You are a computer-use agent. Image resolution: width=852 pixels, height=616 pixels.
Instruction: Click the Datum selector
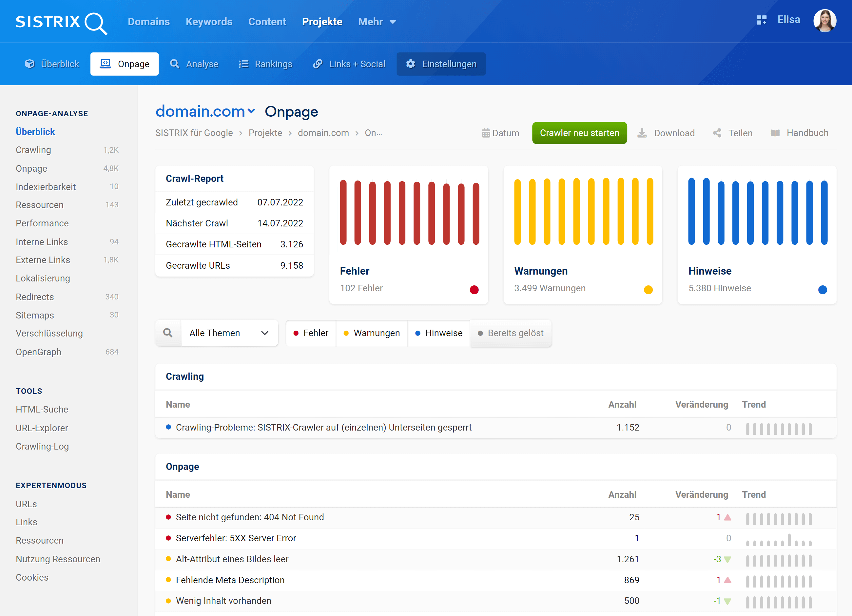coord(499,133)
